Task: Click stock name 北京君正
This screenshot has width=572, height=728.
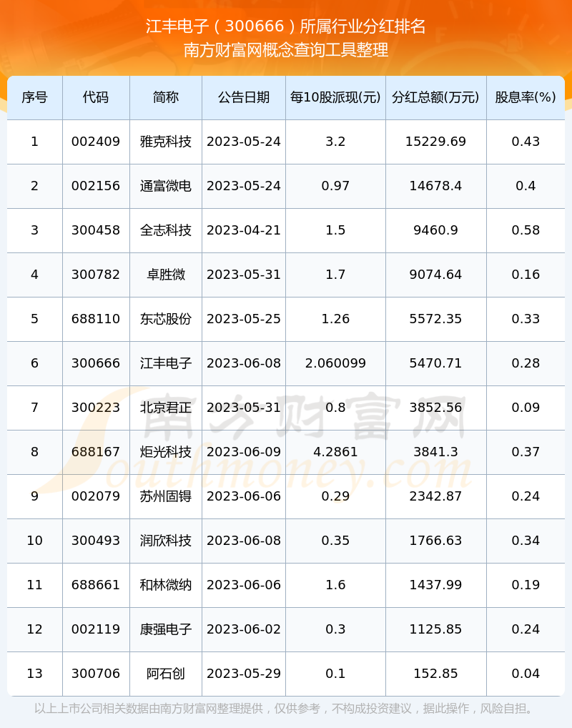Action: pyautogui.click(x=166, y=408)
